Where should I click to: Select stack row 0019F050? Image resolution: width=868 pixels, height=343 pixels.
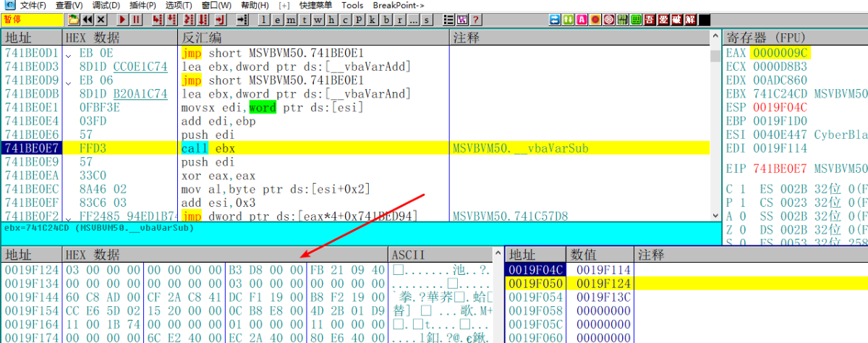(686, 283)
